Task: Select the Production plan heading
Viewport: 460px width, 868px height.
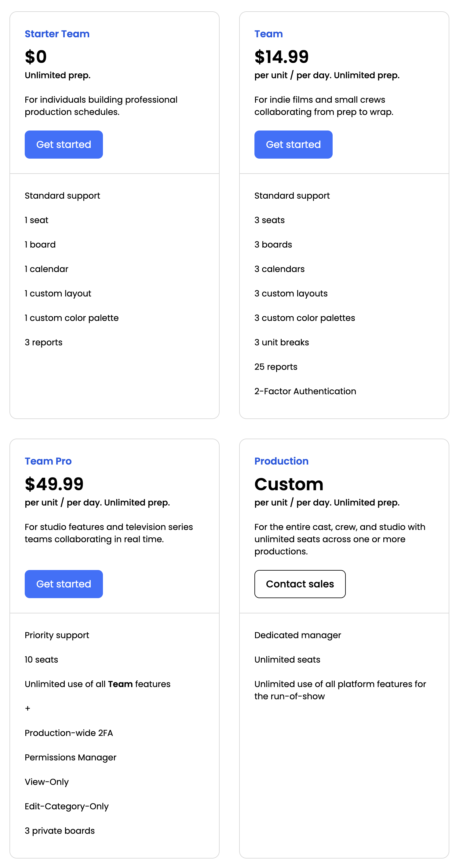Action: (281, 461)
